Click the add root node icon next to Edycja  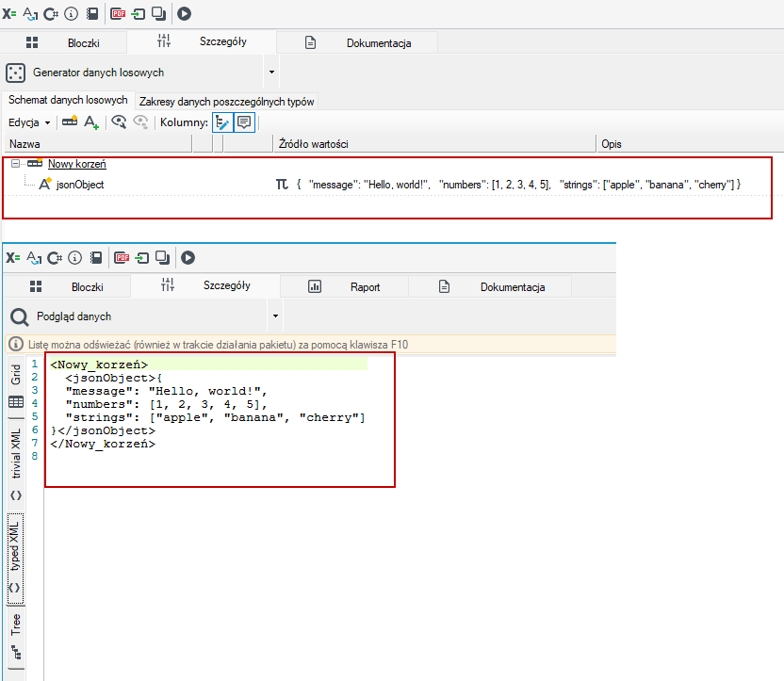click(70, 122)
